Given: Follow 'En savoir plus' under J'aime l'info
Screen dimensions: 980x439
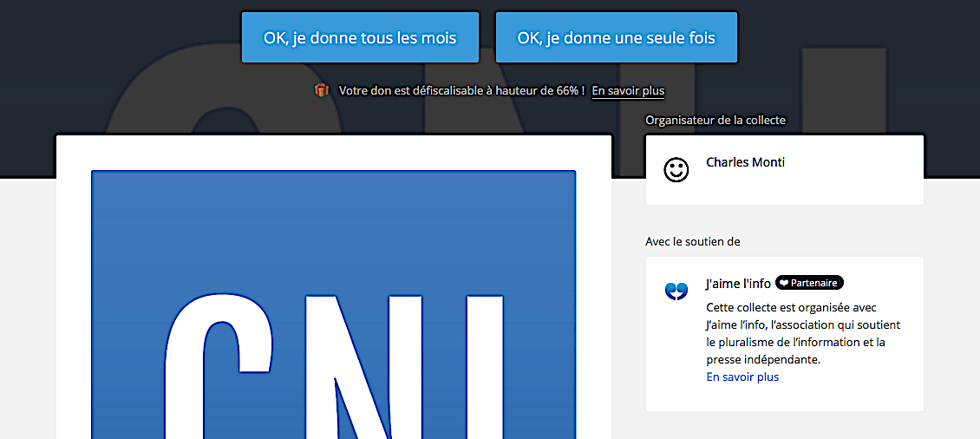Looking at the screenshot, I should (742, 377).
